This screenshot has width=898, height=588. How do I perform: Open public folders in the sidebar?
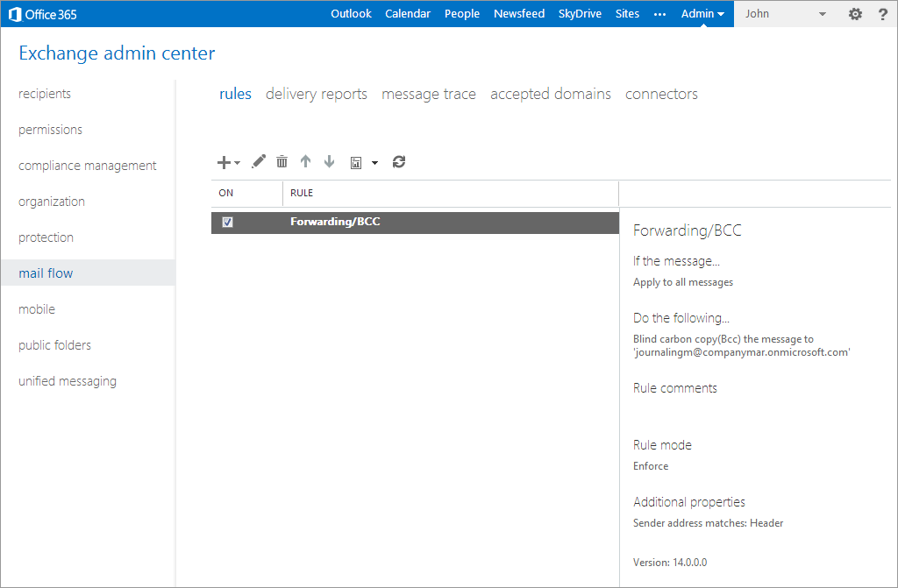55,345
